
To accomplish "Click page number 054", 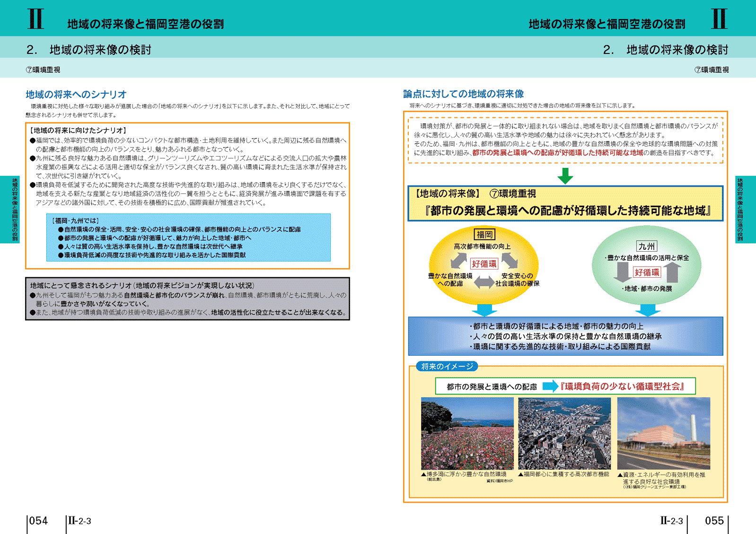I will tap(38, 521).
